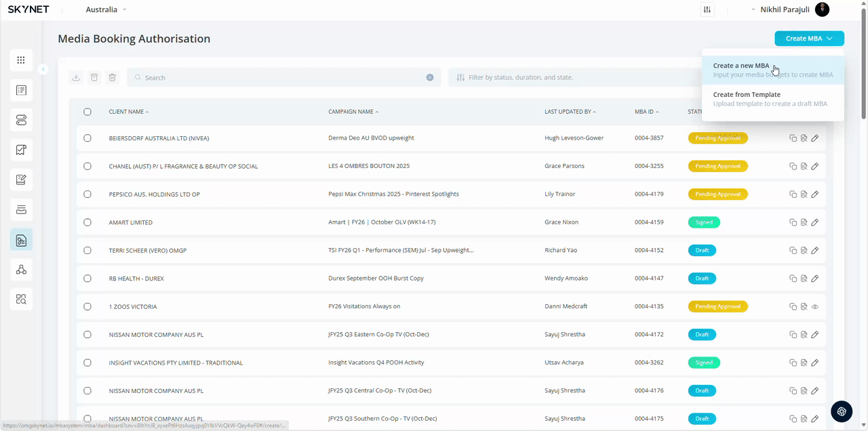Open the floating help widget at bottom right
The width and height of the screenshot is (868, 431).
(842, 411)
